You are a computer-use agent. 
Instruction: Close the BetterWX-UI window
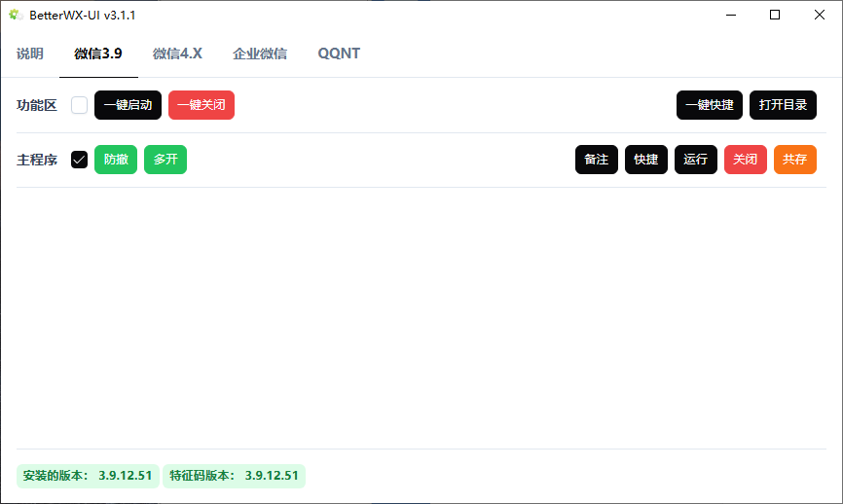pyautogui.click(x=820, y=15)
